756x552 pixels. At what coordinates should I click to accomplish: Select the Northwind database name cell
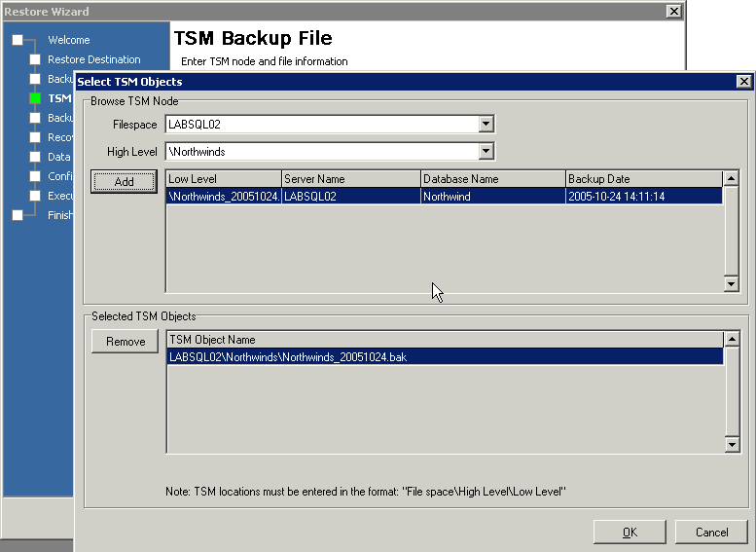click(493, 197)
